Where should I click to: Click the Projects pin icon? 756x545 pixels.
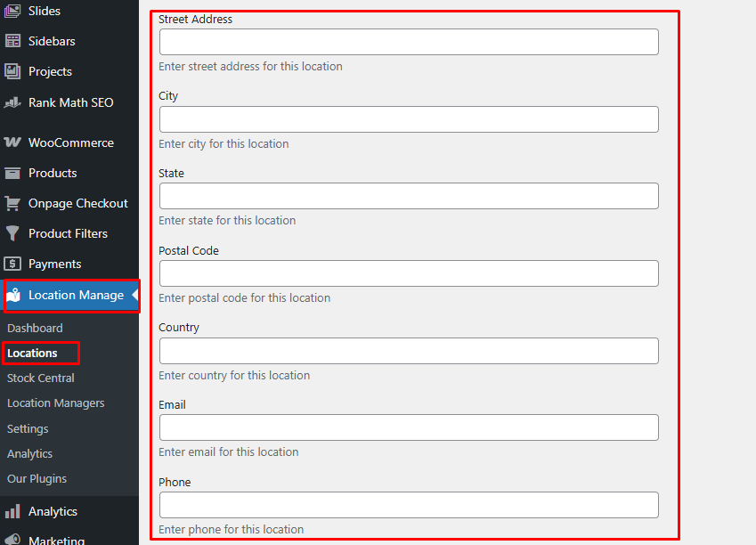[x=12, y=71]
